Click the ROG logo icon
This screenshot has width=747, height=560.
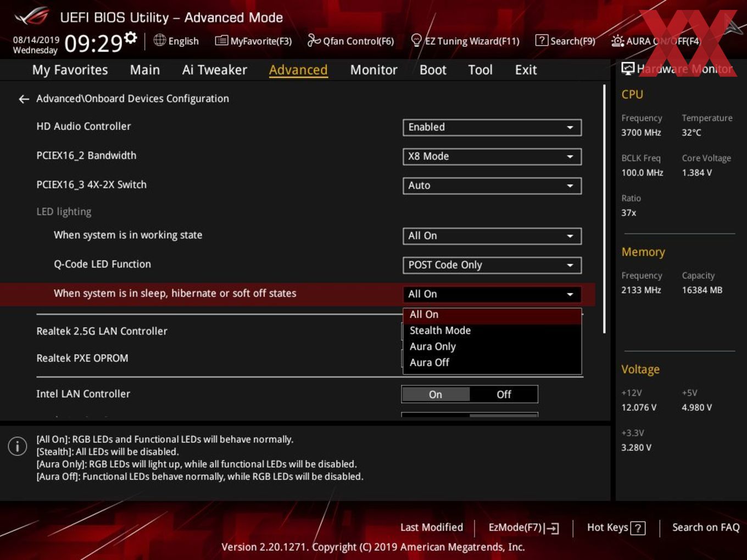click(32, 16)
